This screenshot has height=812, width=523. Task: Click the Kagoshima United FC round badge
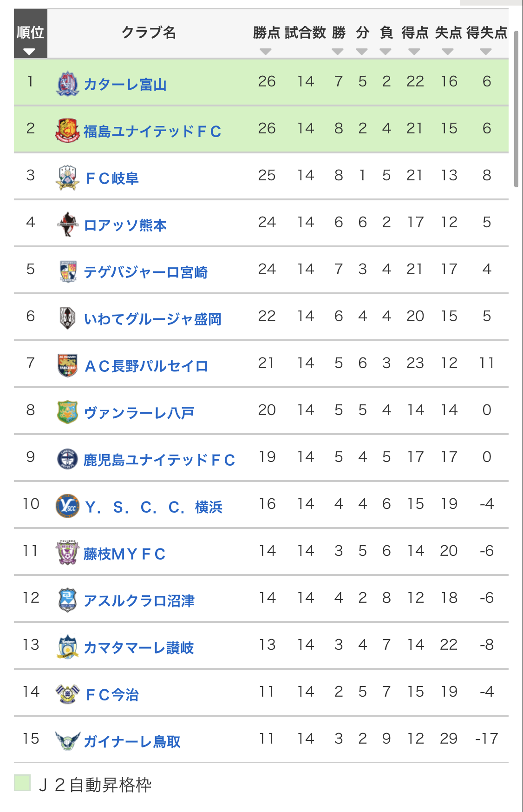pos(67,459)
